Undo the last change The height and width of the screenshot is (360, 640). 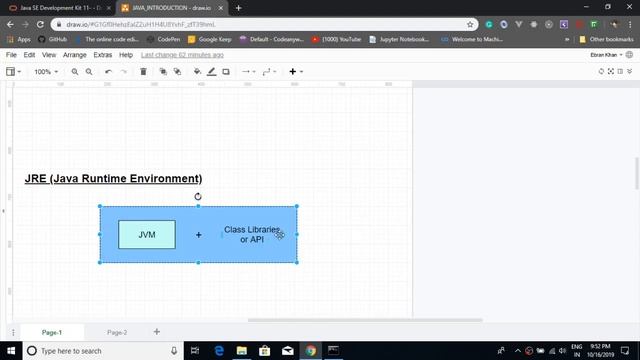(108, 72)
